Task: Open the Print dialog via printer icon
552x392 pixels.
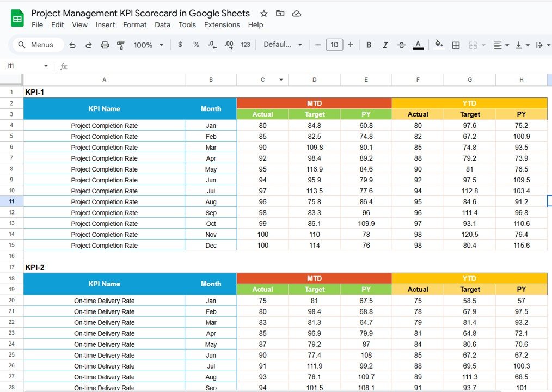Action: coord(104,45)
